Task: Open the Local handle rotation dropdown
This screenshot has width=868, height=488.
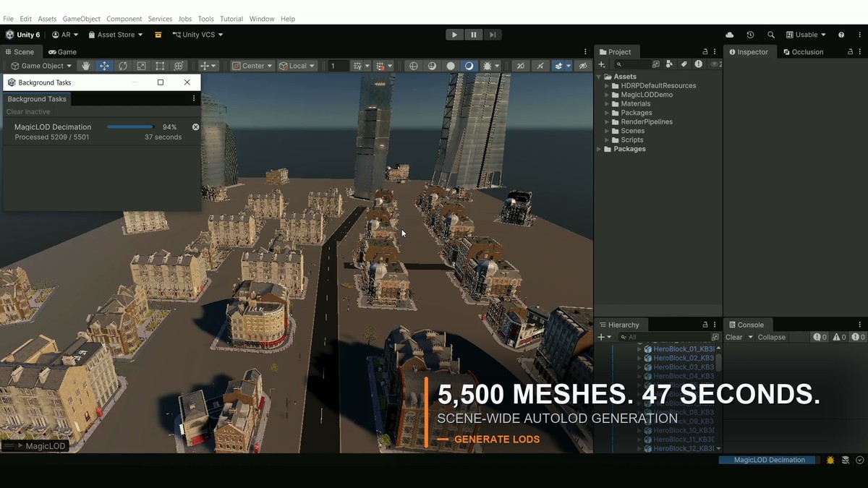Action: 297,66
